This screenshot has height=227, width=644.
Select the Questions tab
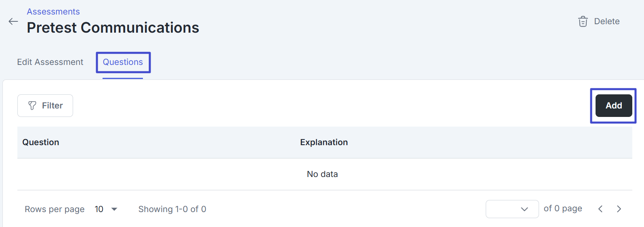pos(123,62)
